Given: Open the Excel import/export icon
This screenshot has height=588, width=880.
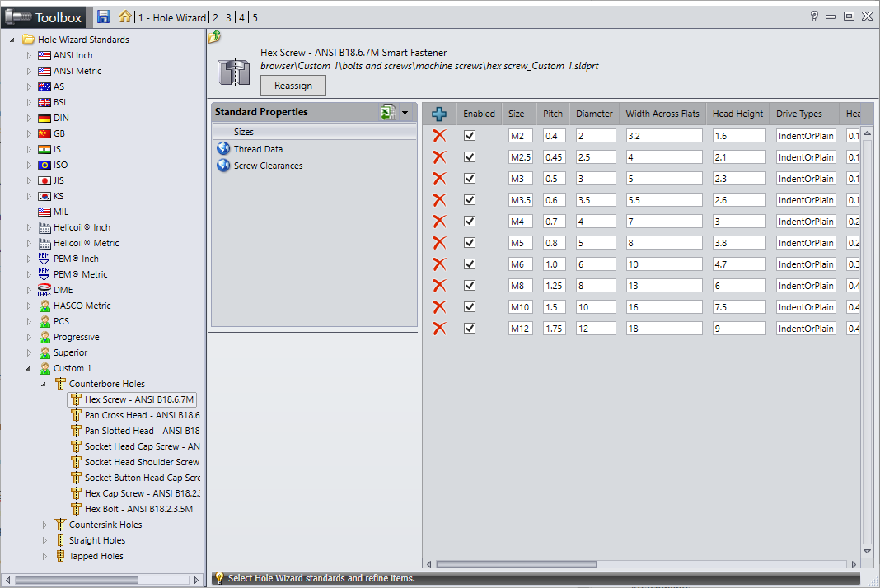Looking at the screenshot, I should pos(387,112).
